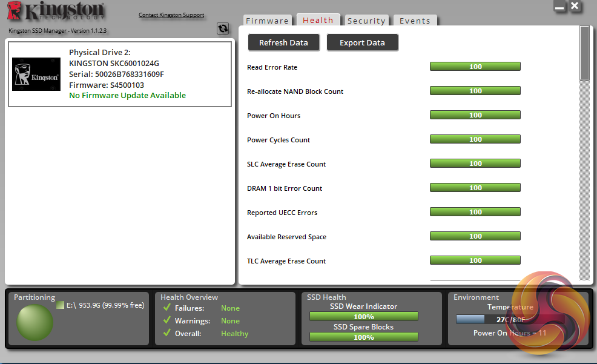Click the SSD Spare Blocks 100% bar
This screenshot has height=364, width=597.
(364, 337)
